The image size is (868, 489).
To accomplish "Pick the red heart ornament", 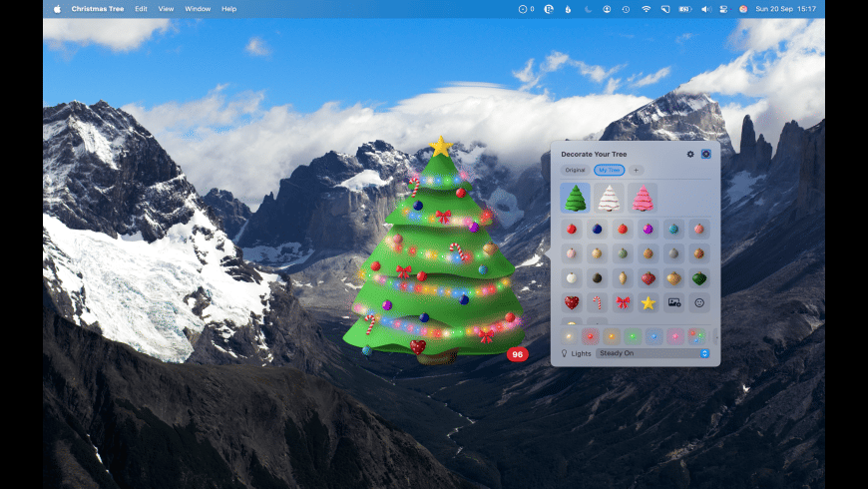I will [x=572, y=303].
